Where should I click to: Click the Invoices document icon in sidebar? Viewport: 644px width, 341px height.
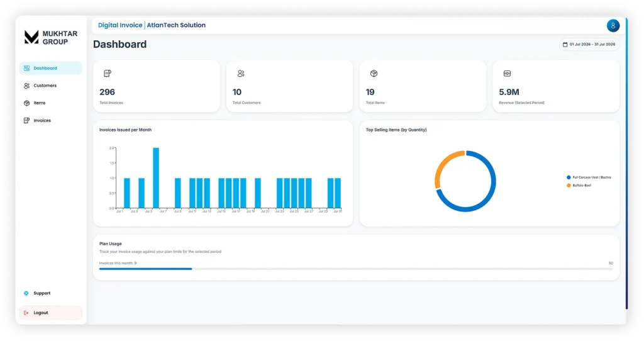click(26, 120)
